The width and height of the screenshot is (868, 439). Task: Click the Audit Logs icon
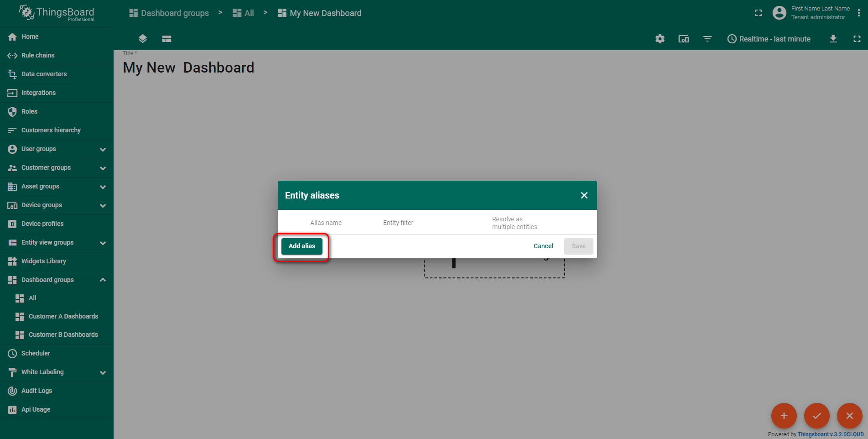tap(12, 391)
